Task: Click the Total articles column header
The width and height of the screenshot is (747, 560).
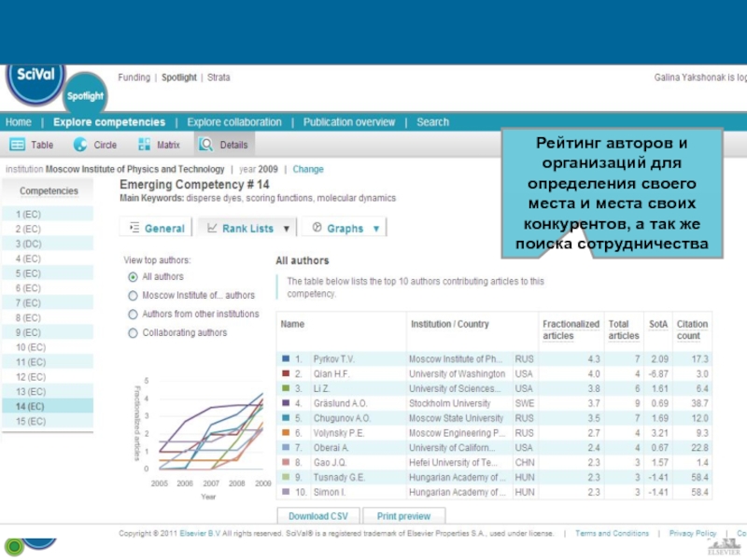Action: click(x=624, y=329)
